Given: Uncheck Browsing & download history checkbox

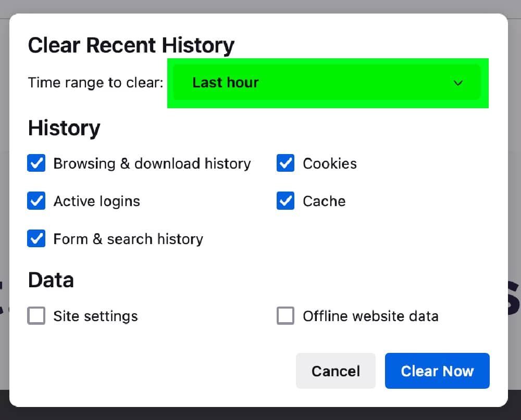Looking at the screenshot, I should 36,163.
